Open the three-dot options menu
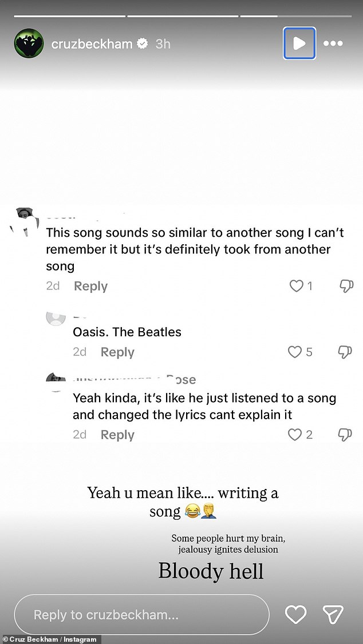This screenshot has height=644, width=363. (333, 43)
